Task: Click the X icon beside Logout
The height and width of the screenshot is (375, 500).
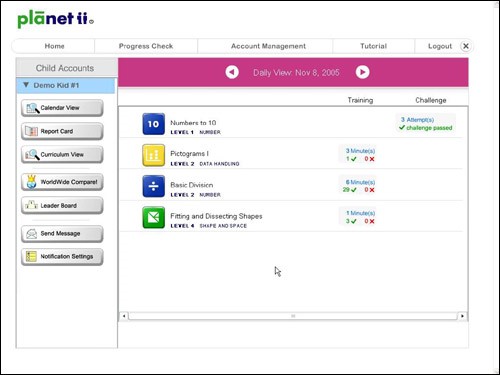Action: point(466,46)
